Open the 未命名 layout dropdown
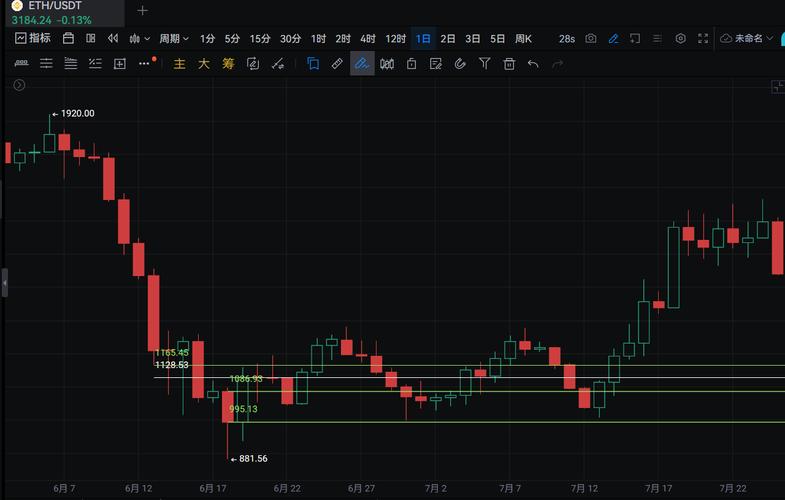 tap(748, 39)
